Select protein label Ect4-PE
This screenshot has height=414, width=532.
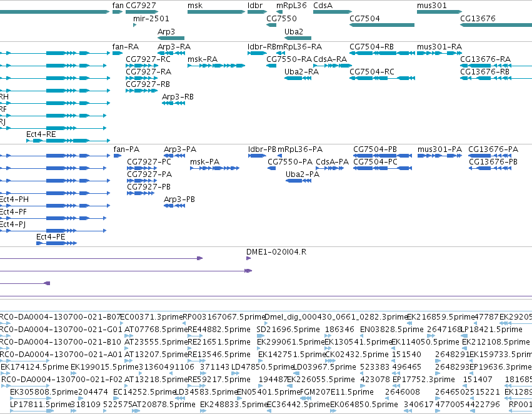(51, 236)
